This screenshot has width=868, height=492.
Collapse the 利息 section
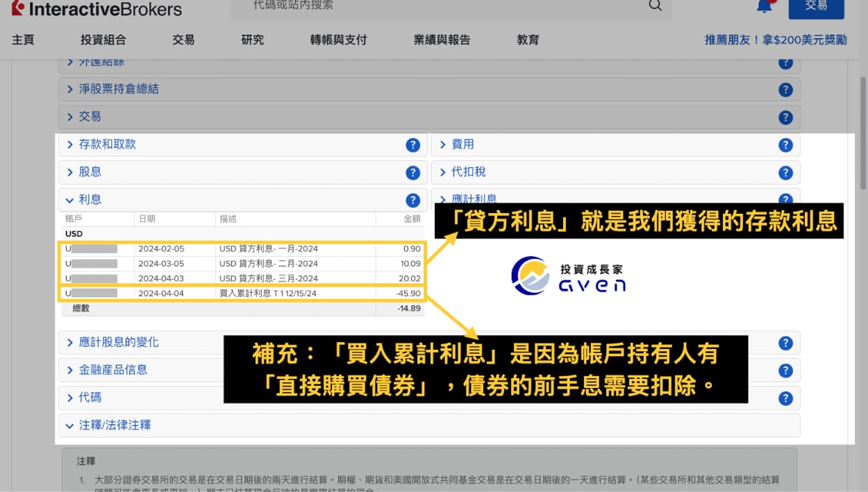pos(242,200)
